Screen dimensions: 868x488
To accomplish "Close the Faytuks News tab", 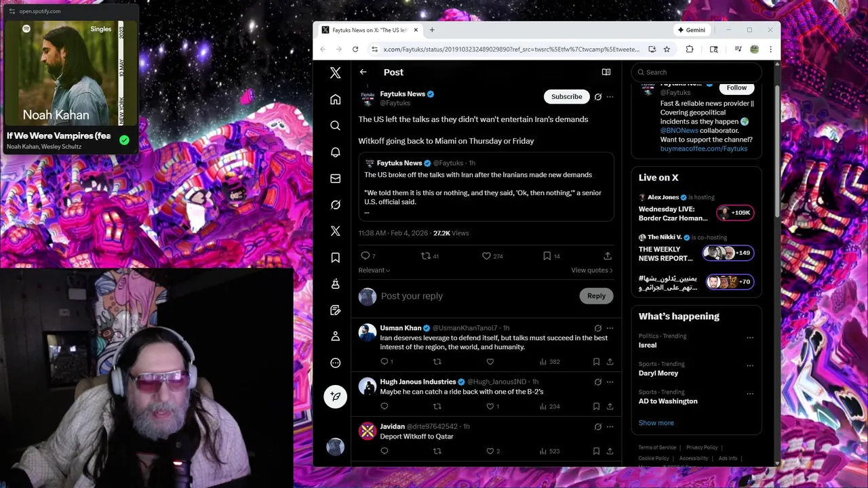I will tap(416, 30).
